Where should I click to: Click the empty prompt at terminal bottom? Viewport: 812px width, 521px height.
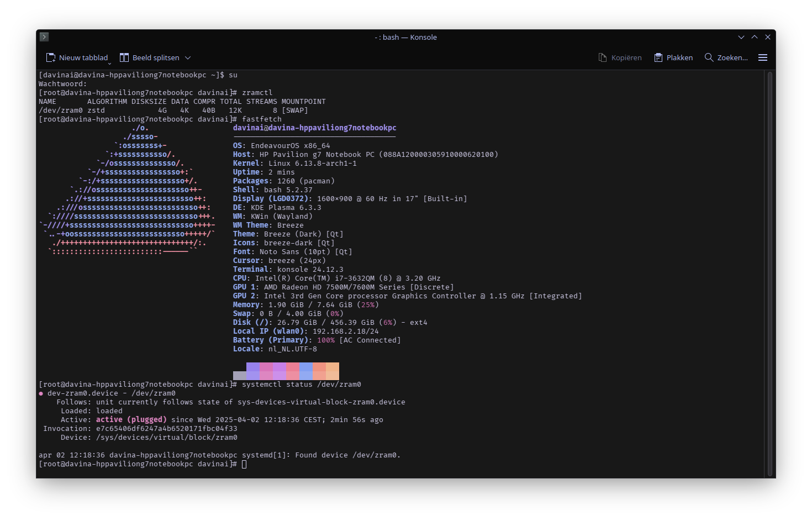tap(244, 464)
